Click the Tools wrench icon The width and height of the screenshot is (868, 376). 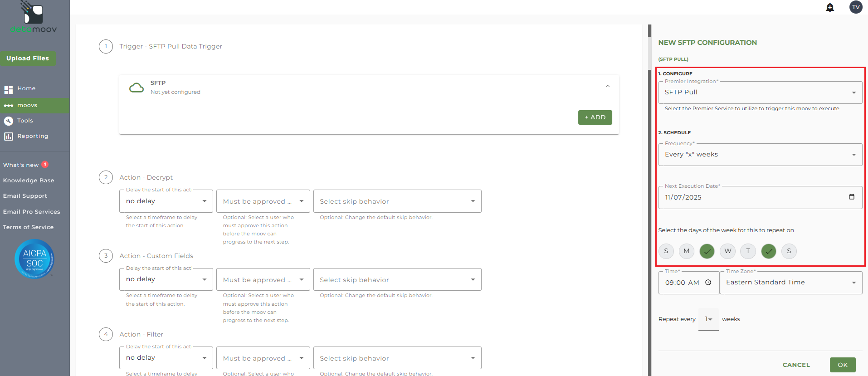[x=8, y=121]
